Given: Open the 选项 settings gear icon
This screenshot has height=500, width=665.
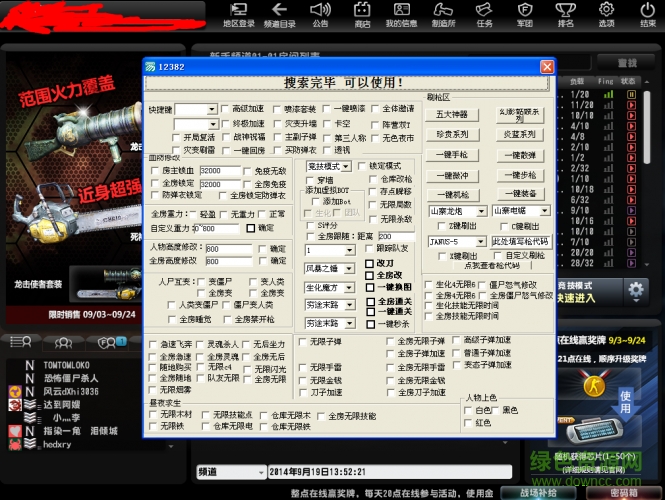Looking at the screenshot, I should [x=607, y=14].
